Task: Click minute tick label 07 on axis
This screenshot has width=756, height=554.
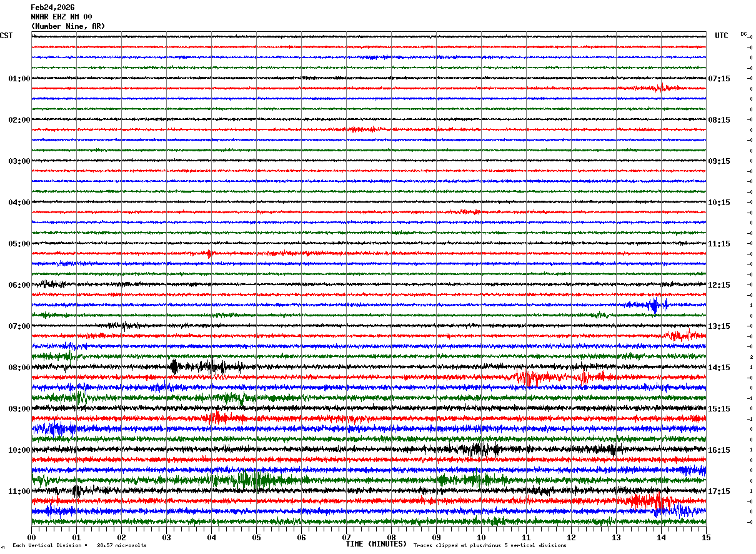Action: (x=346, y=537)
